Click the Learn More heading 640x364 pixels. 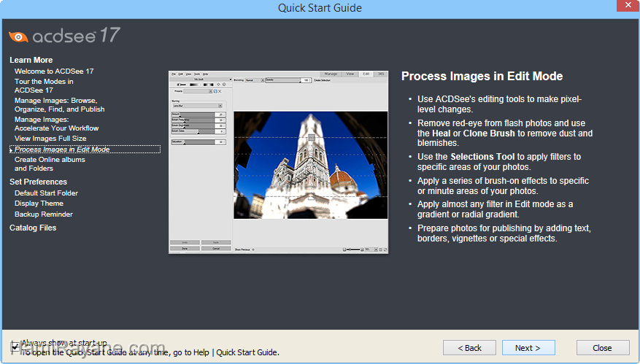point(31,60)
